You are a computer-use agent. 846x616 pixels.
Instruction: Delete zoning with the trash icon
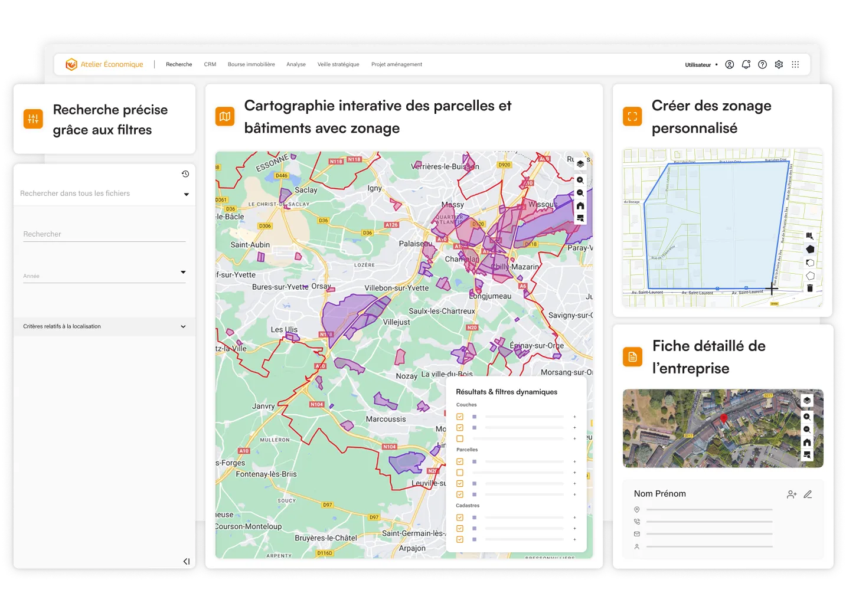810,289
